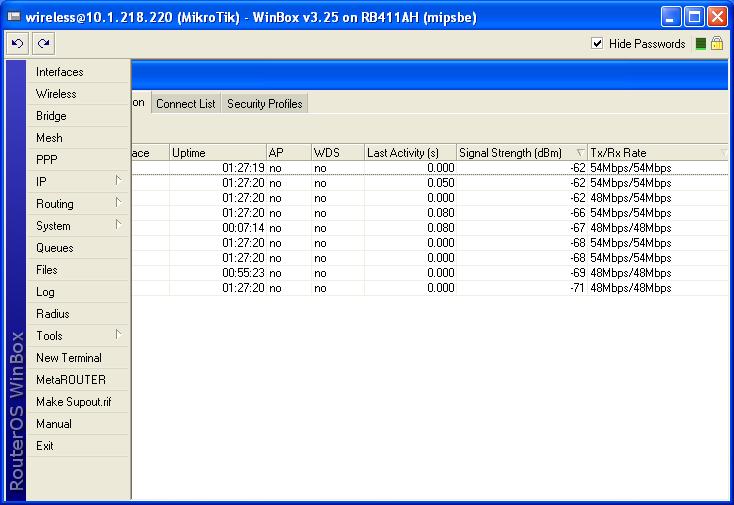
Task: Click the yellow padlock secure-mode icon
Action: click(x=717, y=44)
